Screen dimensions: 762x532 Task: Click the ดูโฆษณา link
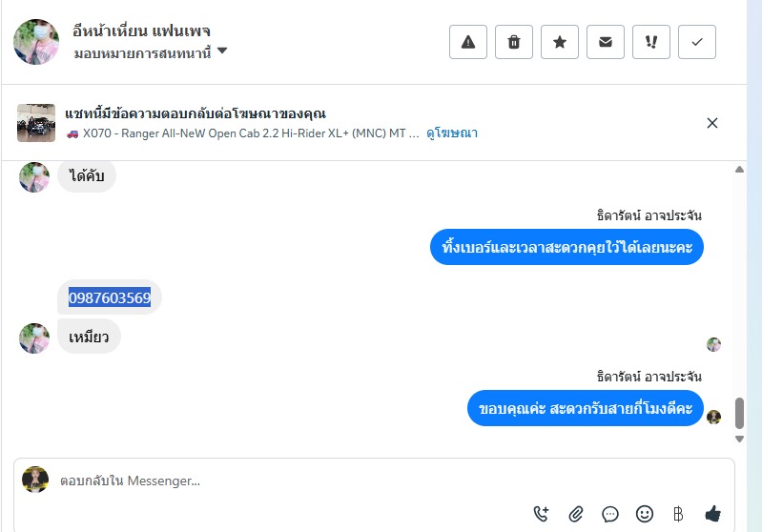click(x=452, y=133)
